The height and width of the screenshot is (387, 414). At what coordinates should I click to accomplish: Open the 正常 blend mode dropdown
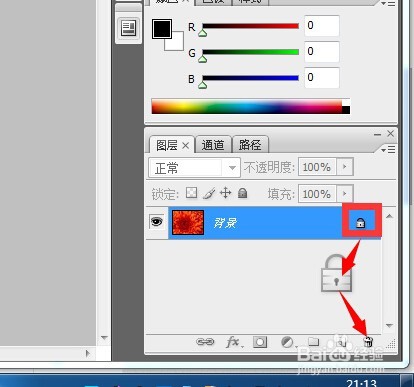coord(194,168)
